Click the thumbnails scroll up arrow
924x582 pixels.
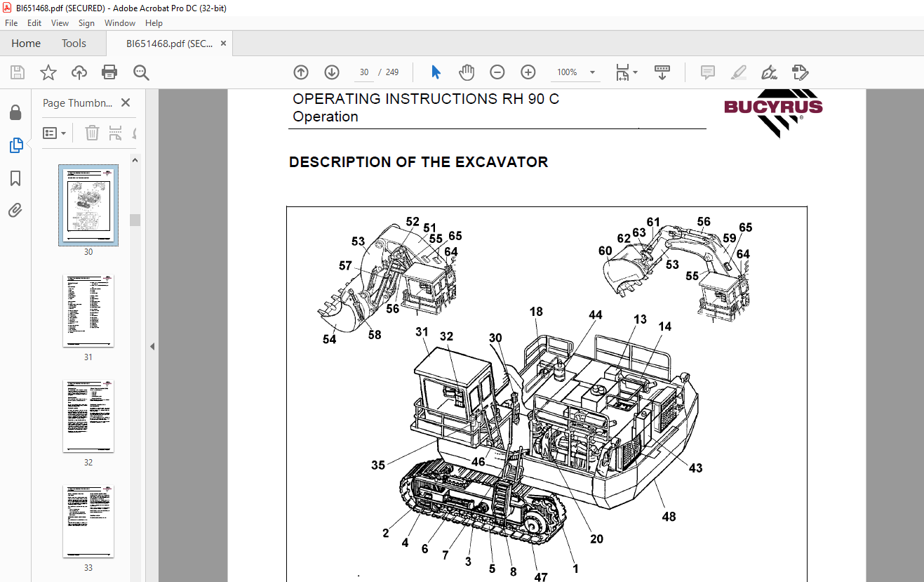[x=135, y=160]
